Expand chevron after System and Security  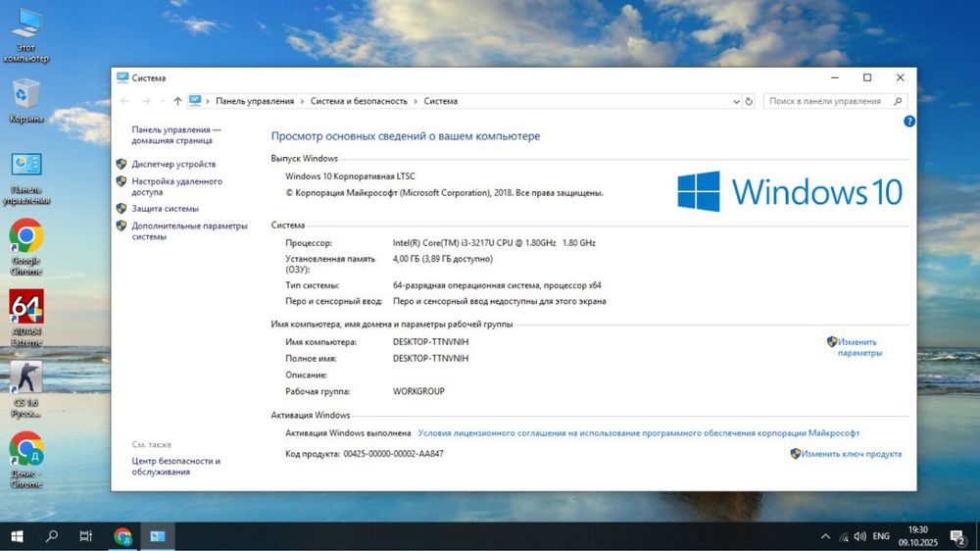(416, 101)
